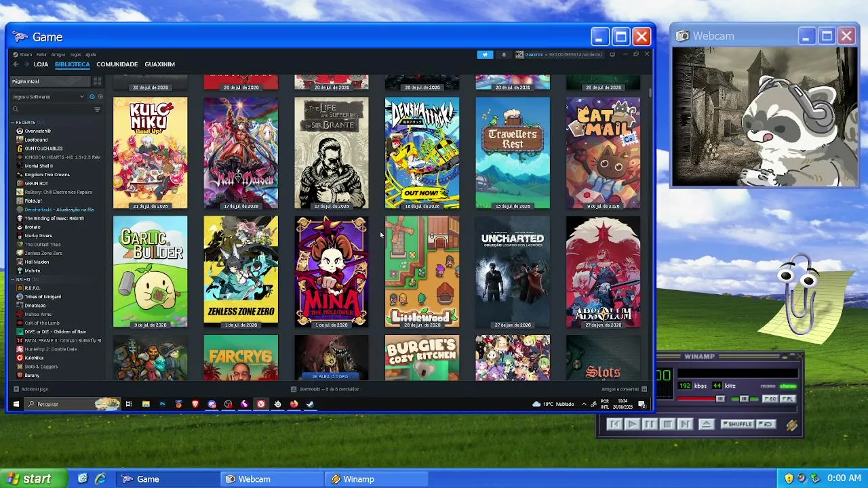The width and height of the screenshot is (868, 488).
Task: Click the Pesquisar search box in the streamed taskbar
Action: 71,404
